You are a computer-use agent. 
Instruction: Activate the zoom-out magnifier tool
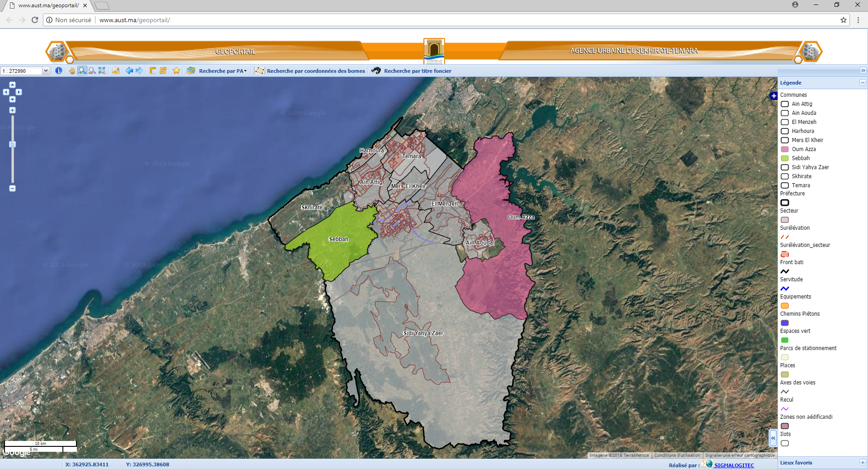[x=92, y=71]
